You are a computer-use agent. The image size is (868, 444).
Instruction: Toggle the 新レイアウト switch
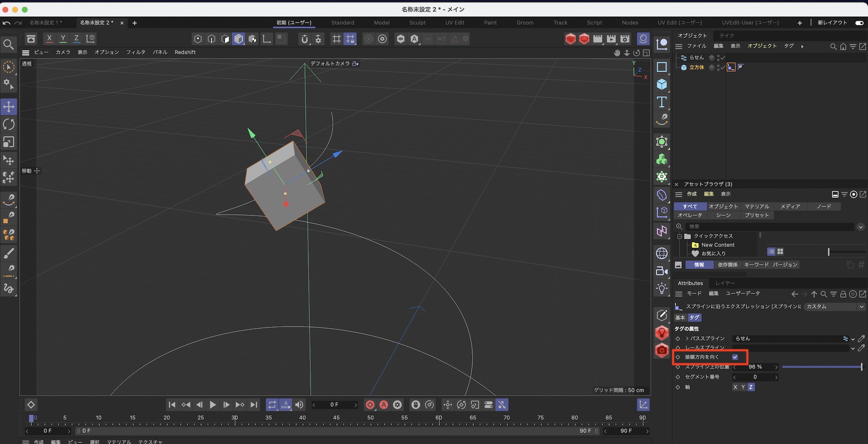pyautogui.click(x=859, y=23)
